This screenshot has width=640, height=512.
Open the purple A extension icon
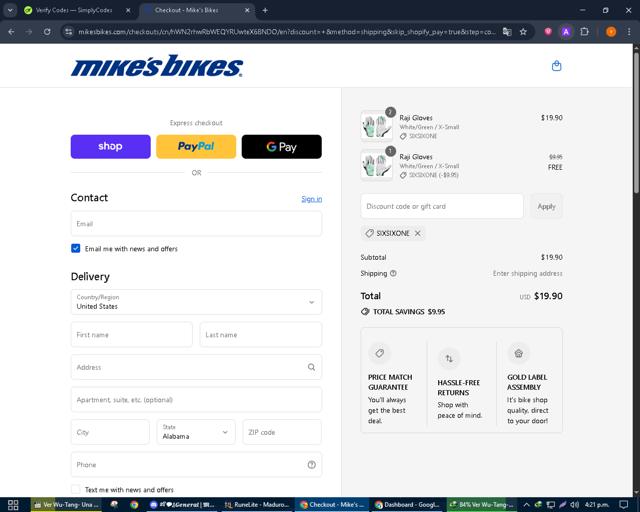click(x=566, y=31)
